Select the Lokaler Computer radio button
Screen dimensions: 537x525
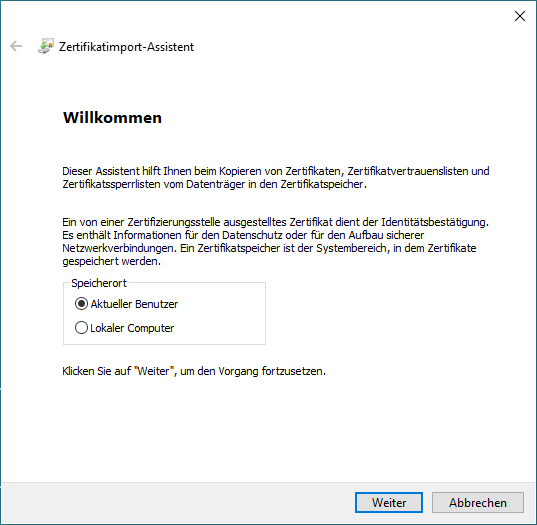coord(81,328)
